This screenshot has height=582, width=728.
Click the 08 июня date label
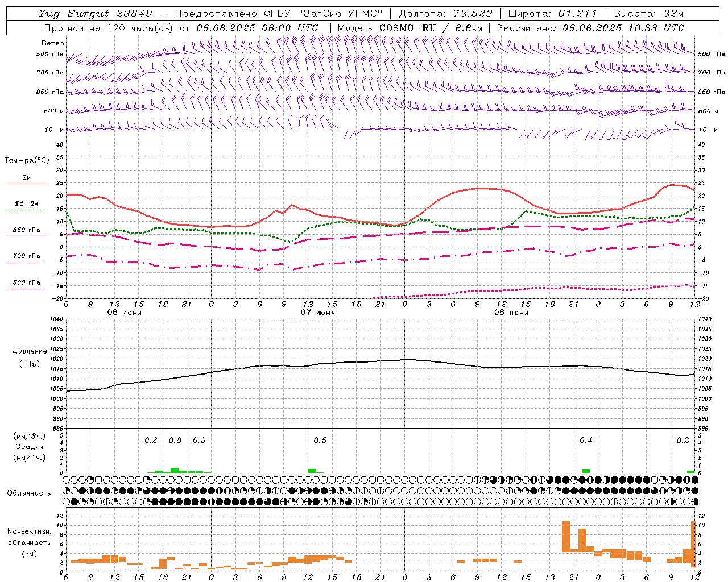tap(511, 313)
